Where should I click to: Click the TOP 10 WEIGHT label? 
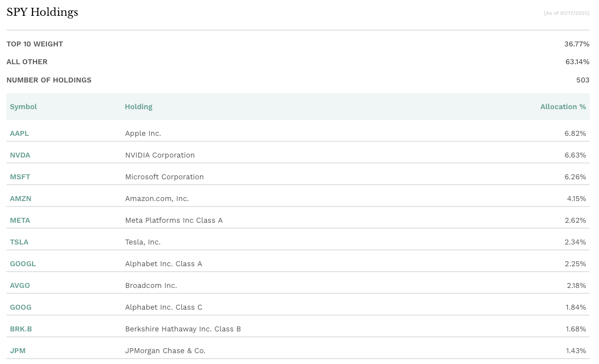tap(35, 44)
